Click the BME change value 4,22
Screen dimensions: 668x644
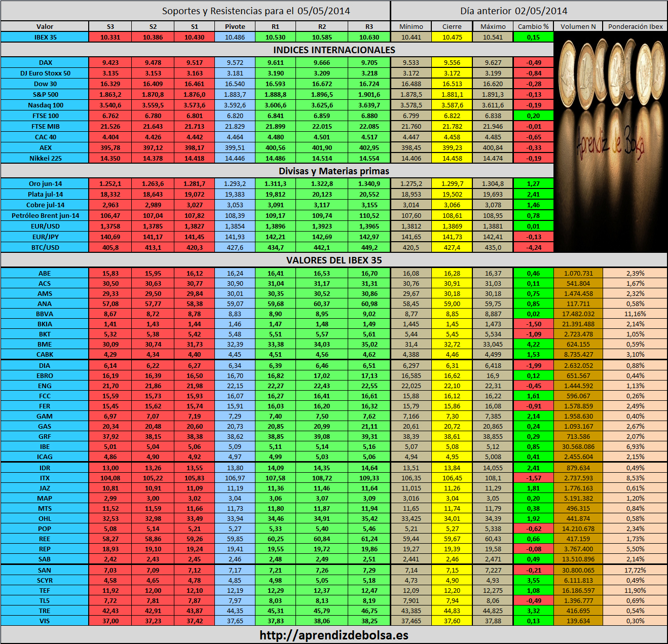(533, 344)
